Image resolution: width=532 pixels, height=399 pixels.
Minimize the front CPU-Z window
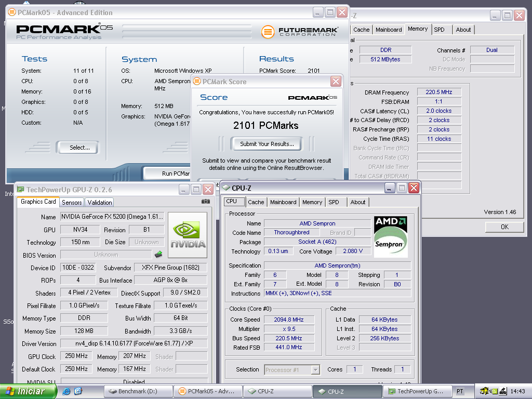click(389, 188)
